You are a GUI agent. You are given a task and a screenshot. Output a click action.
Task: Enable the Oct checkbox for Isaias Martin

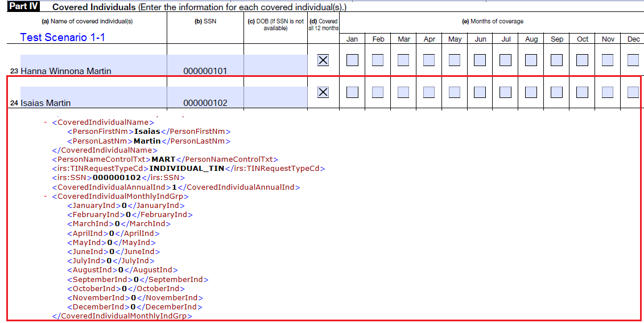pos(582,92)
